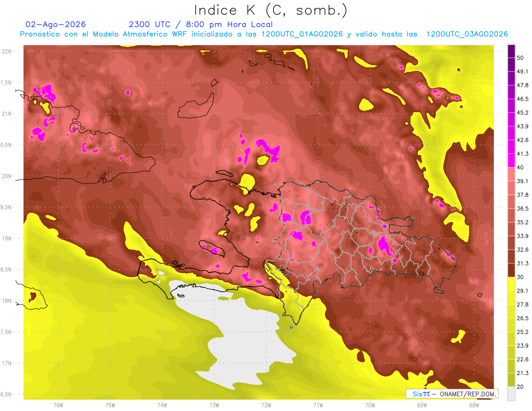This screenshot has width=532, height=411.
Task: Click the colorbar value '42.6'
Action: (x=522, y=140)
